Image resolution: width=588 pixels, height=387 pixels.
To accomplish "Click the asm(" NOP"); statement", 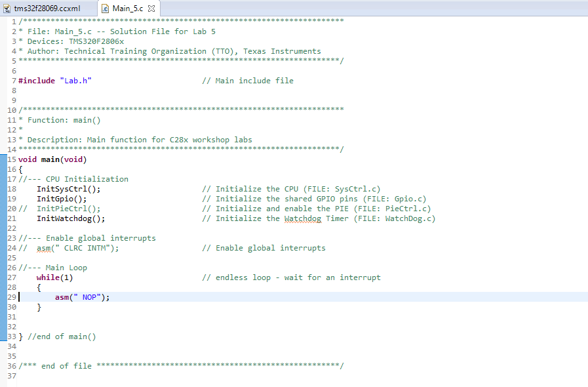I will click(83, 297).
